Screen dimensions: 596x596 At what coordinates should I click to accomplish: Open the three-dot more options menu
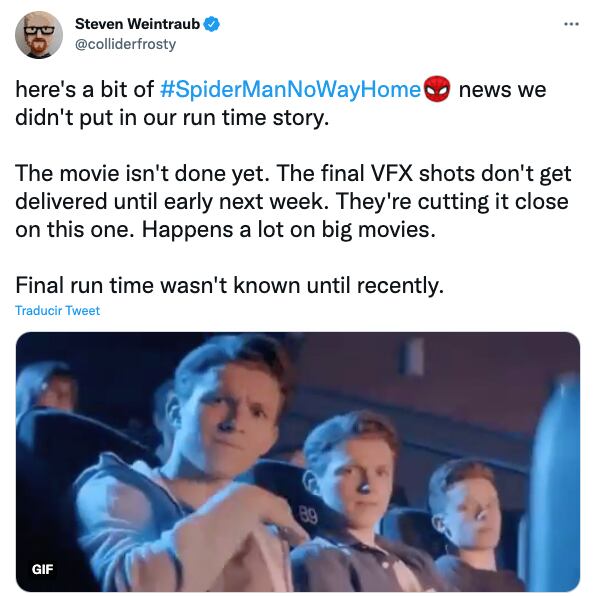click(571, 24)
